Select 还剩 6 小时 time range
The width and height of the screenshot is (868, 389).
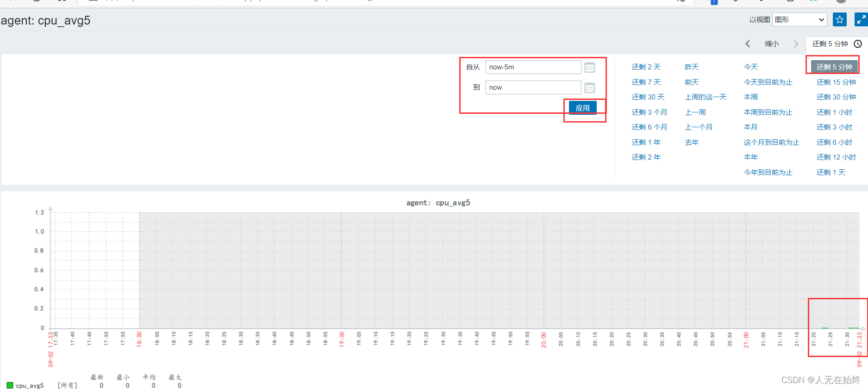pyautogui.click(x=834, y=142)
